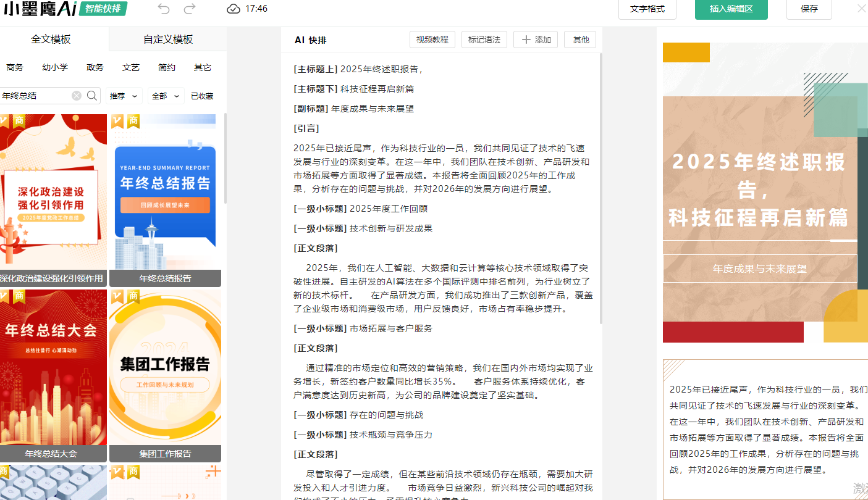
Task: Open the 文字格式 settings
Action: pos(647,9)
